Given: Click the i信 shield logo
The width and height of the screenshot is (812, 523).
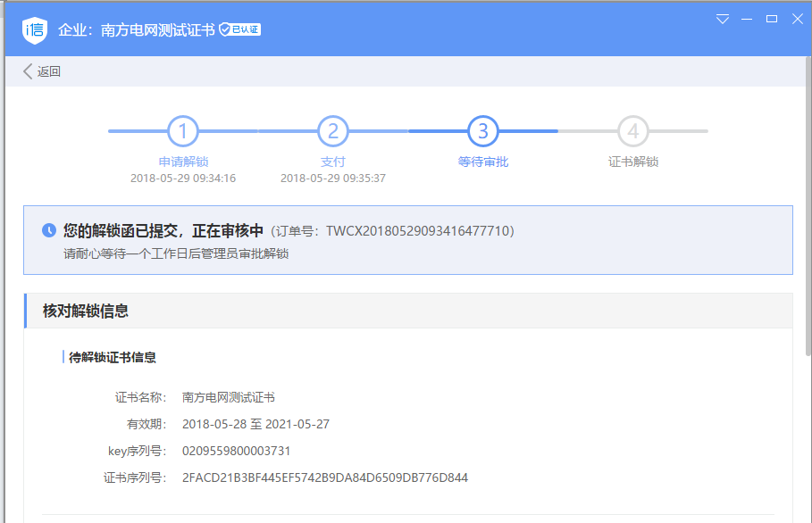Looking at the screenshot, I should pos(35,29).
